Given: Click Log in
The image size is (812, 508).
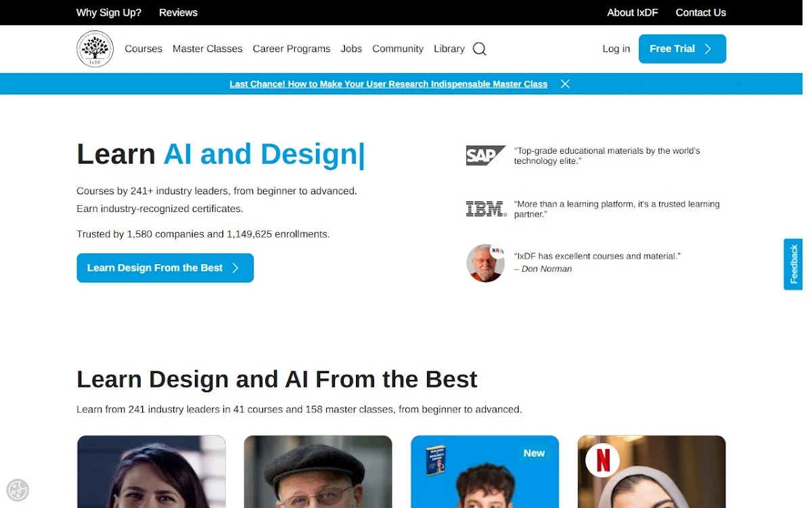Looking at the screenshot, I should (616, 49).
